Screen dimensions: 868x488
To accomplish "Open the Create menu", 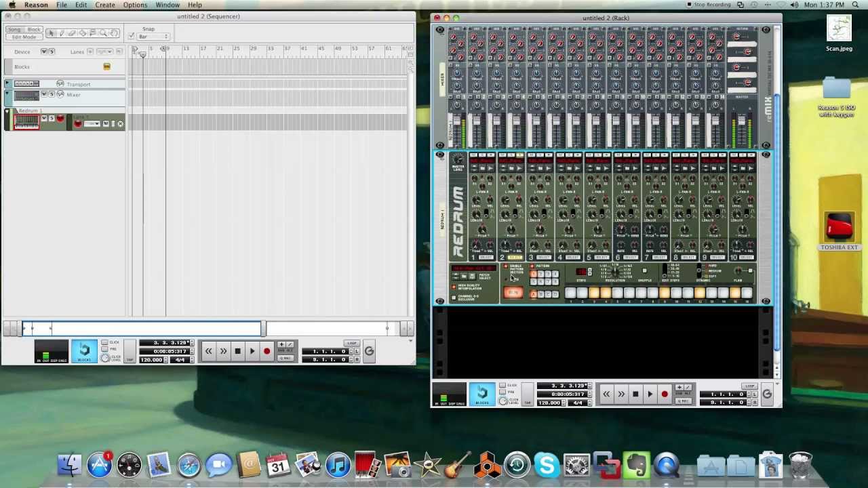I will [x=104, y=5].
